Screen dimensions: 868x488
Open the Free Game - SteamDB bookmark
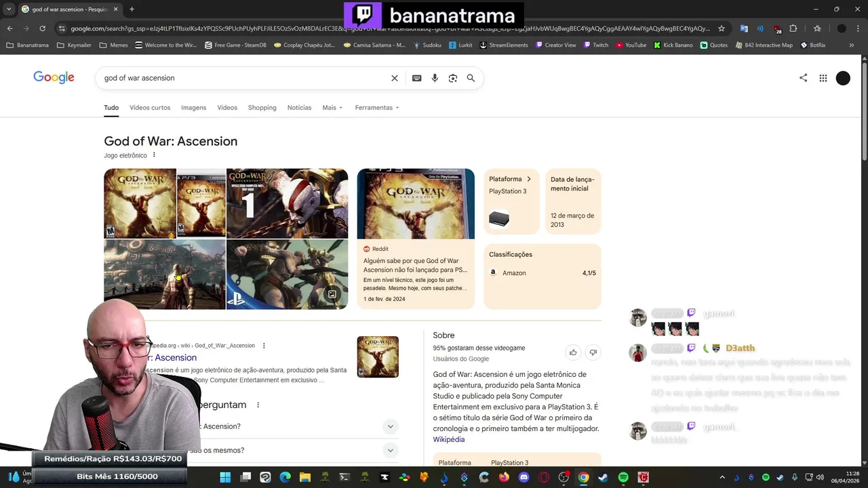[236, 45]
